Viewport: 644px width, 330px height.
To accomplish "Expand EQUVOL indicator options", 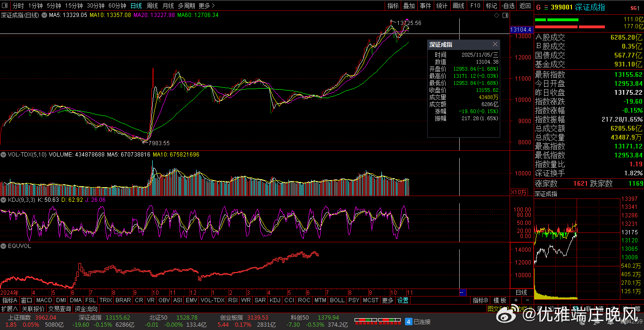I will pyautogui.click(x=3, y=246).
